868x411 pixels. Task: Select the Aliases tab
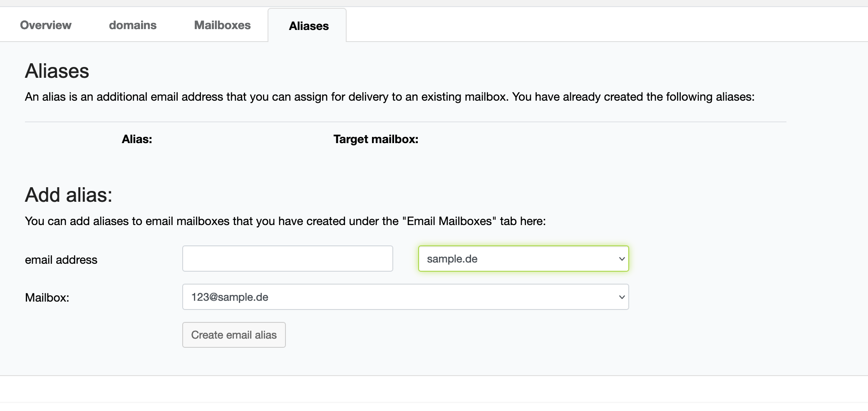tap(309, 26)
